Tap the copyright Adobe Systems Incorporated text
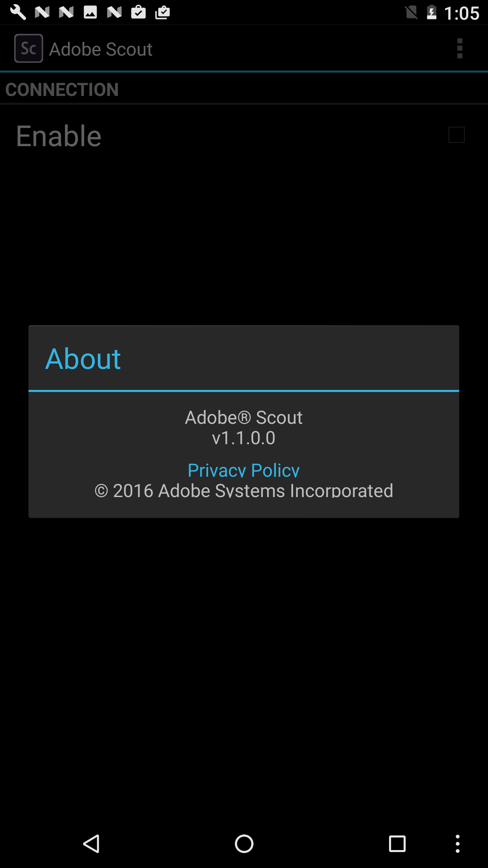 click(x=244, y=490)
